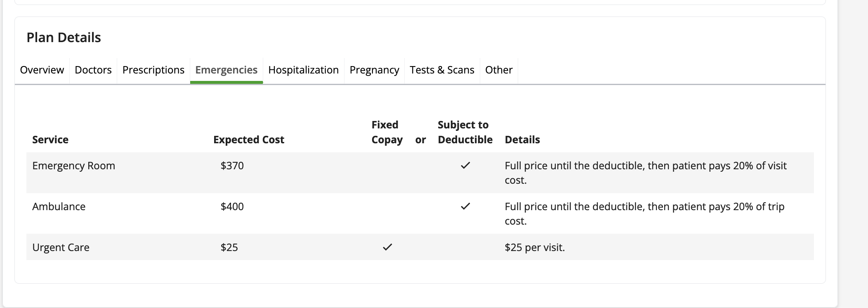Viewport: 868px width, 308px height.
Task: Click the Details column header
Action: [522, 140]
